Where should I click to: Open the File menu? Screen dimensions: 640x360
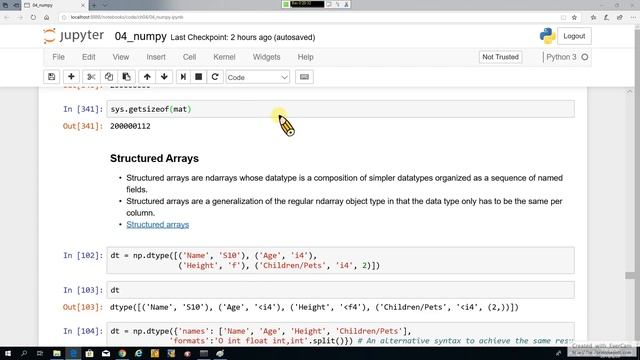tap(58, 57)
